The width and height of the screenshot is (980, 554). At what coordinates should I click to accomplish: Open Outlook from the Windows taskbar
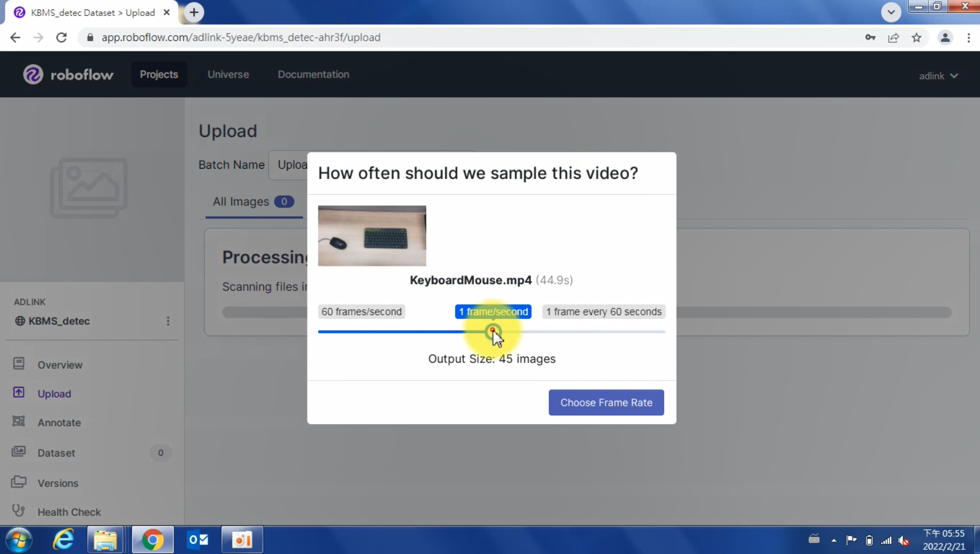tap(198, 539)
